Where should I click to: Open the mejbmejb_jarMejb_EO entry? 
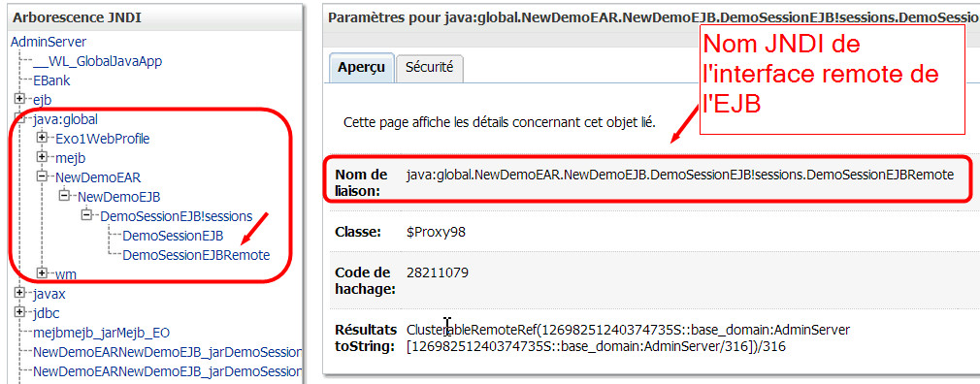pos(101,333)
